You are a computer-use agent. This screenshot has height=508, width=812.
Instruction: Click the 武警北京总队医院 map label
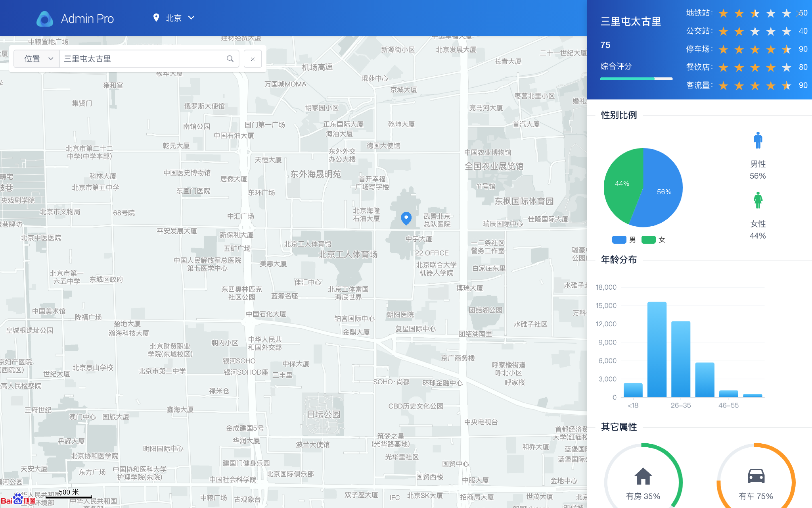click(437, 220)
